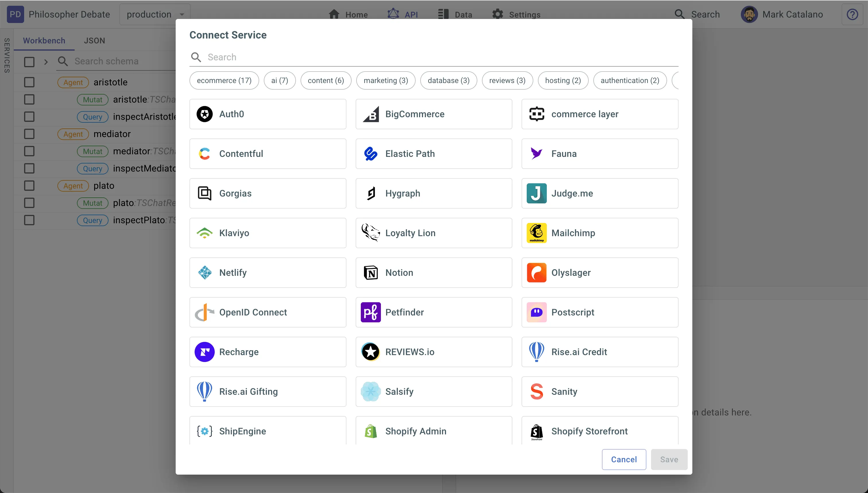Select the Klaviyo icon
The height and width of the screenshot is (493, 868).
pyautogui.click(x=204, y=233)
